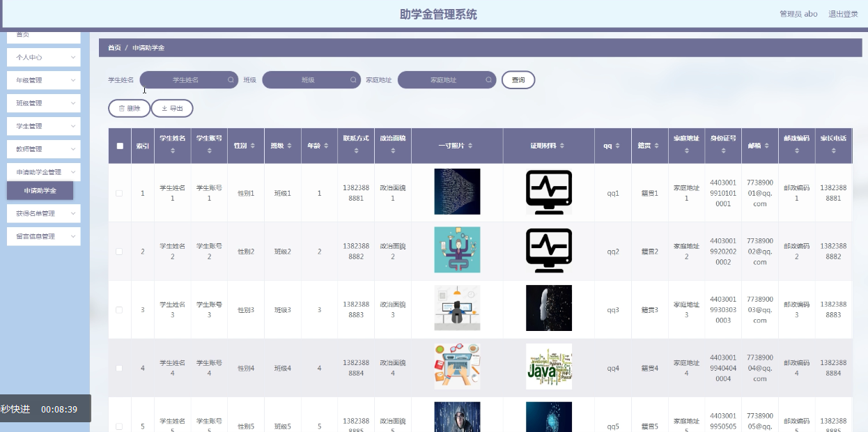Check the checkbox for row 1

click(119, 193)
